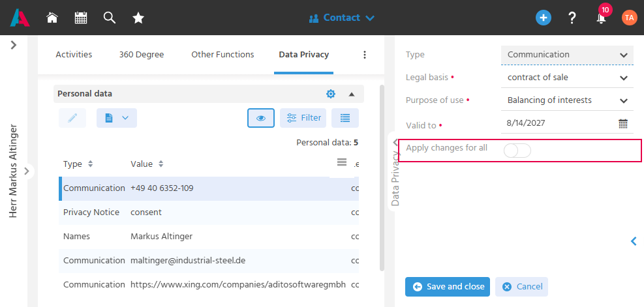Open the table columns hamburger menu
The image size is (644, 307).
click(x=342, y=162)
